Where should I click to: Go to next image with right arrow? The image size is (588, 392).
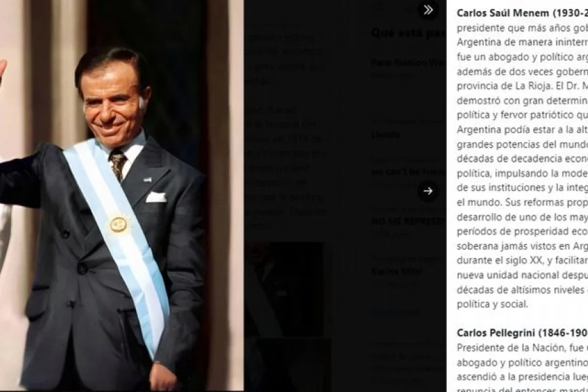click(x=428, y=191)
